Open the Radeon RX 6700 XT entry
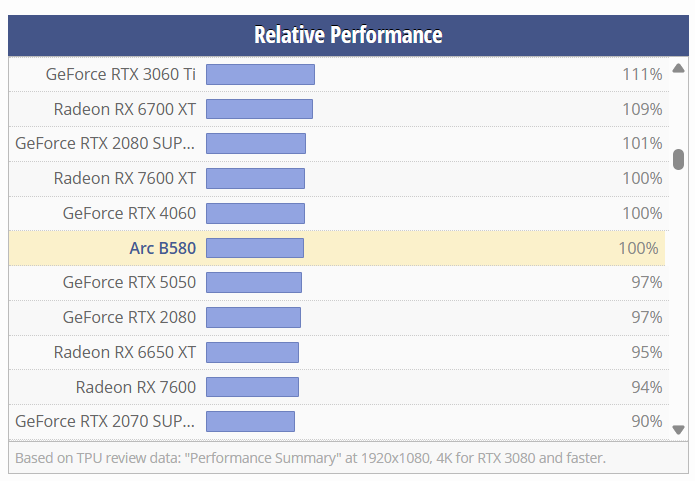This screenshot has width=695, height=481. pyautogui.click(x=125, y=109)
